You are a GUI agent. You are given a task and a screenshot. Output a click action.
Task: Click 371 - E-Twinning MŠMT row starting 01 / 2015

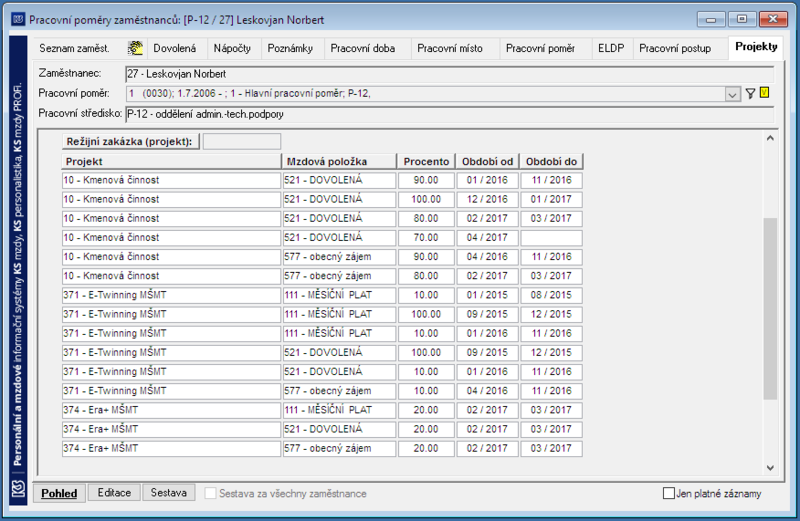pyautogui.click(x=322, y=295)
